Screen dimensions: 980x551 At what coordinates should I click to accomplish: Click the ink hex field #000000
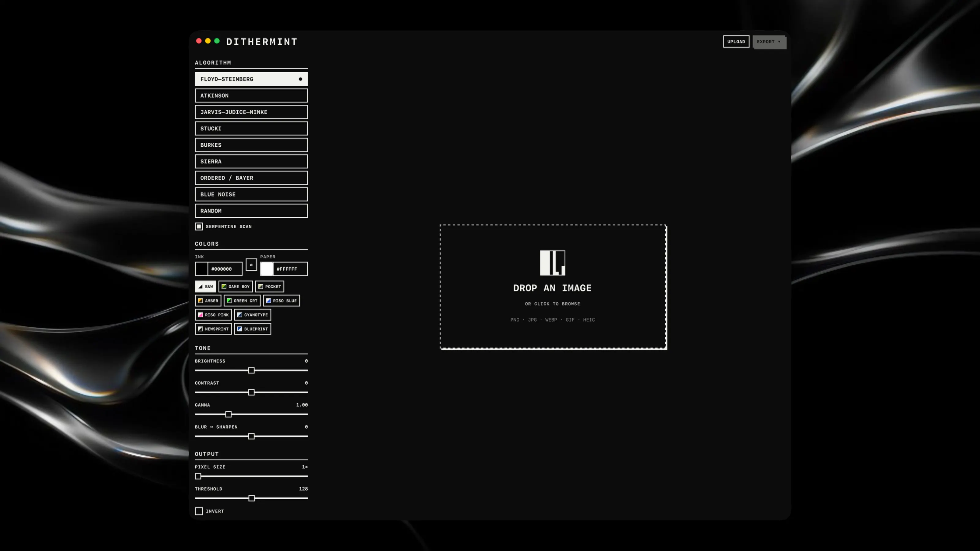(x=225, y=268)
